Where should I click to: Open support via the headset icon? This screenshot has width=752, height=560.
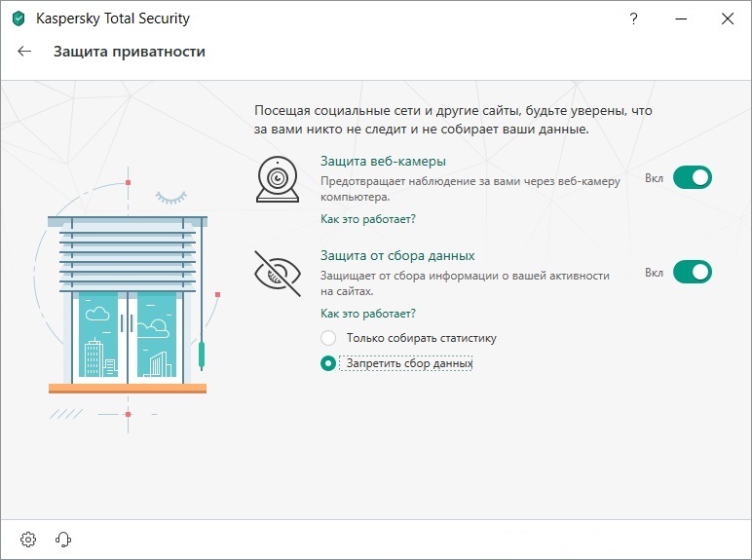(x=63, y=539)
